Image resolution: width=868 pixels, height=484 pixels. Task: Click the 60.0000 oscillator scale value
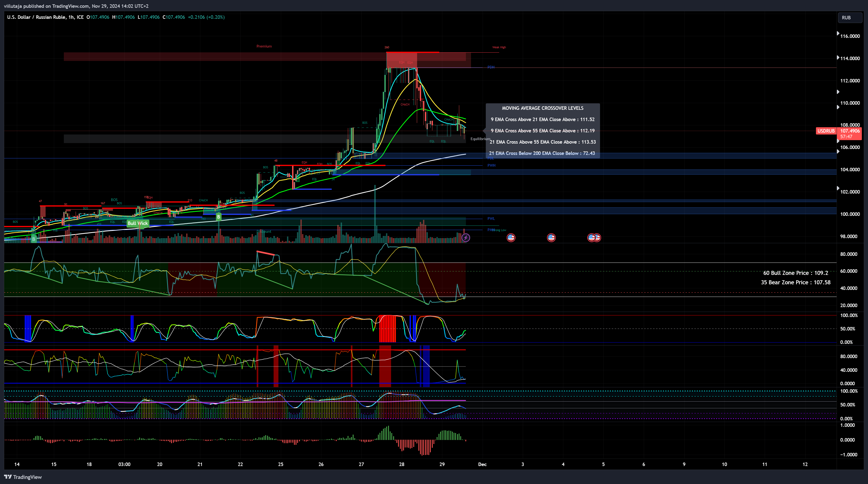click(x=848, y=271)
